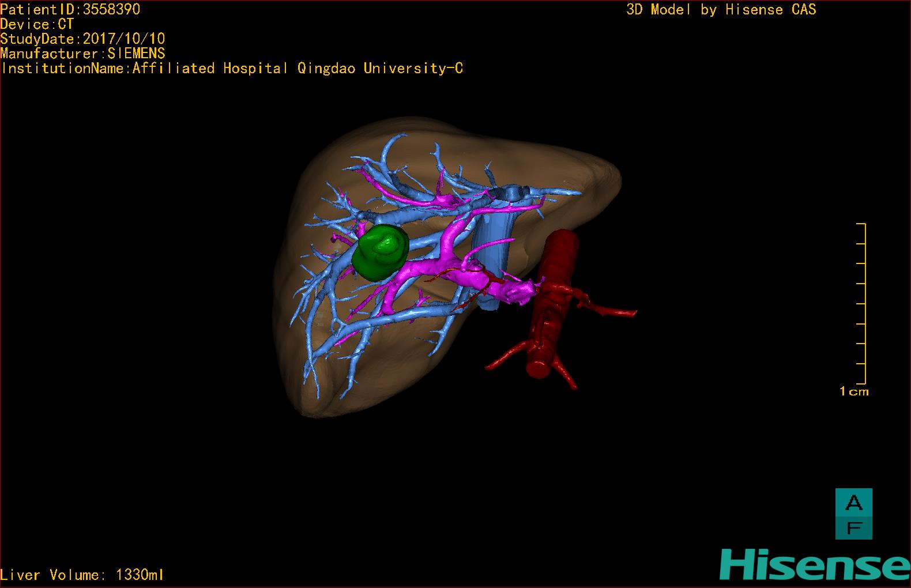Click the Device:CT label
The height and width of the screenshot is (588, 911).
(x=37, y=24)
